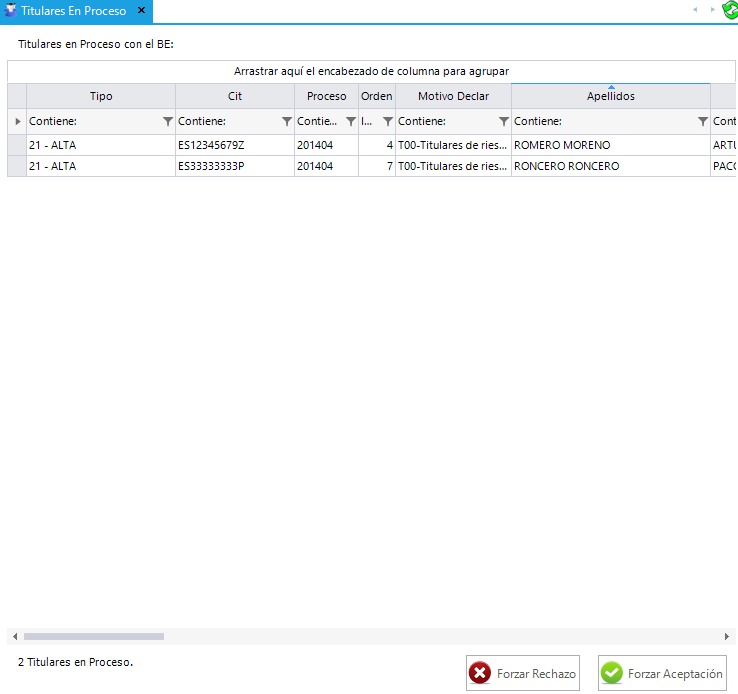Open the Cit column filter funnel
This screenshot has height=694, width=738.
pos(287,121)
